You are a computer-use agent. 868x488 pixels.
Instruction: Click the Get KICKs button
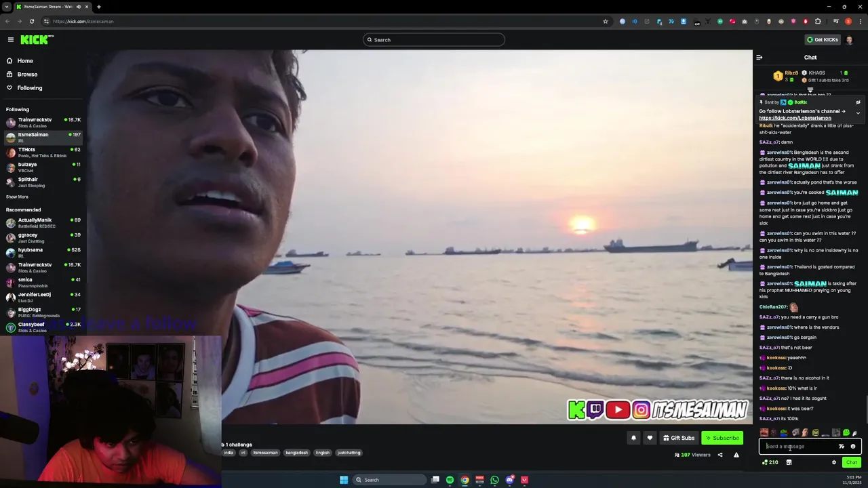point(823,39)
